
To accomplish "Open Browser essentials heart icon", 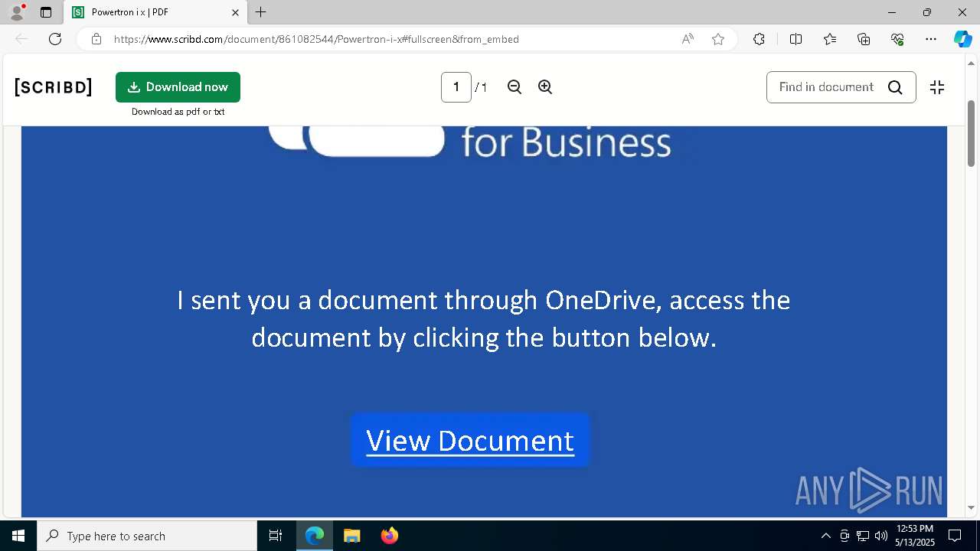I will coord(897,39).
